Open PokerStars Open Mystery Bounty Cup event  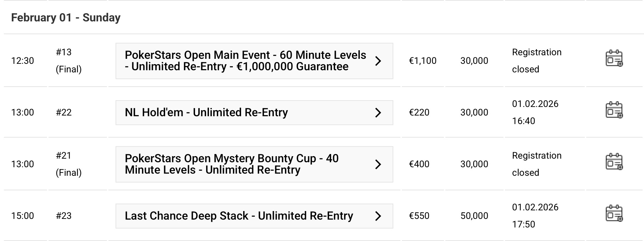pos(232,164)
